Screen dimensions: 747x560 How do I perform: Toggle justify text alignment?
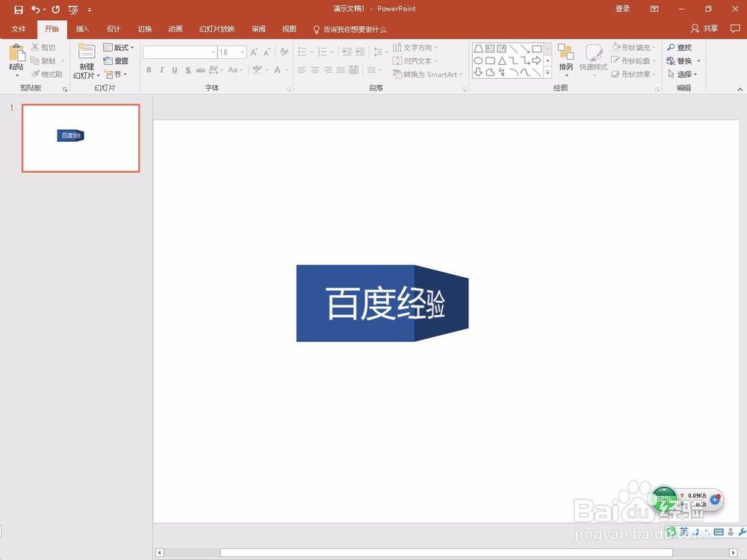click(341, 70)
